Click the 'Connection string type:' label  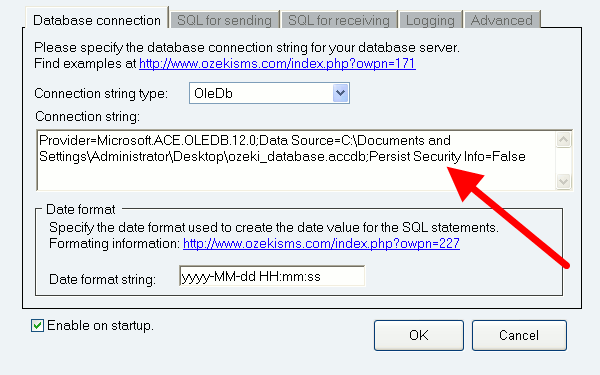[101, 93]
